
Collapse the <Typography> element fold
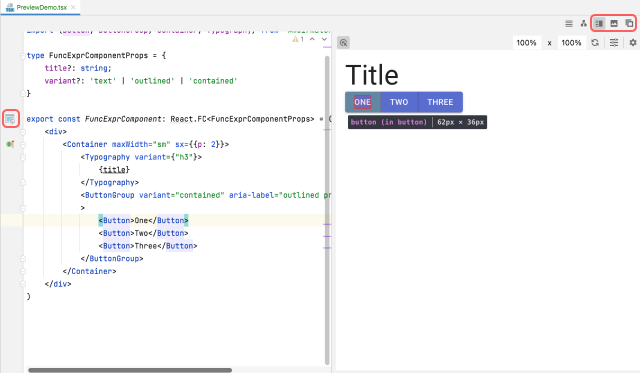tap(23, 157)
